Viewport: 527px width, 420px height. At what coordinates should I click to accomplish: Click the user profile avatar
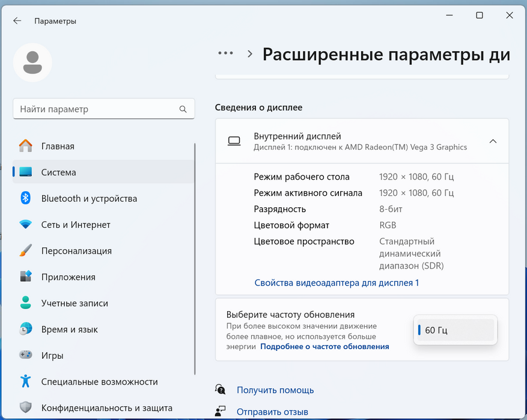point(32,62)
